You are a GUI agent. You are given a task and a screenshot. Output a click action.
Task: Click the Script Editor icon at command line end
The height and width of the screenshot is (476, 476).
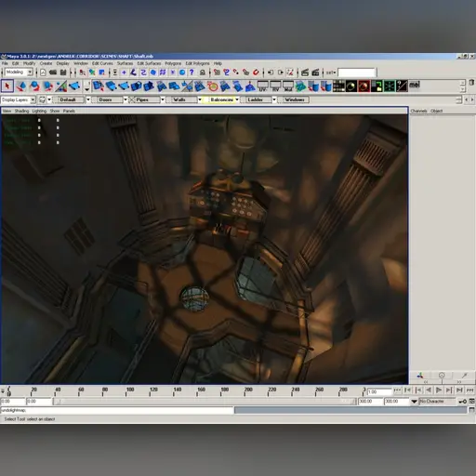[471, 410]
